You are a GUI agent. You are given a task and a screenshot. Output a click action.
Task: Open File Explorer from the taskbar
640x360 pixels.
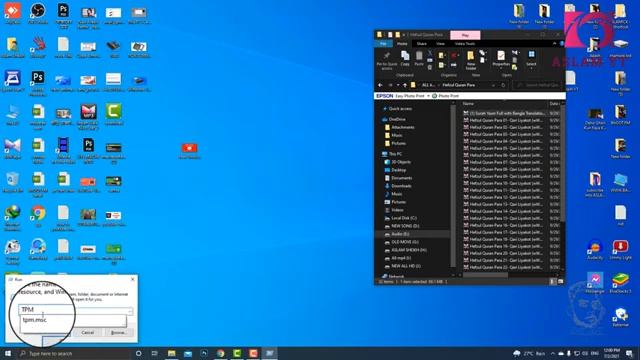[171, 353]
